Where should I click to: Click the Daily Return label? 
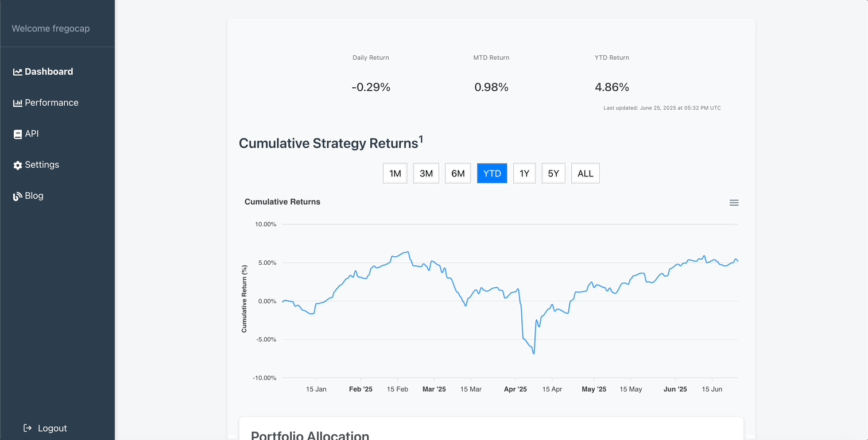(371, 57)
